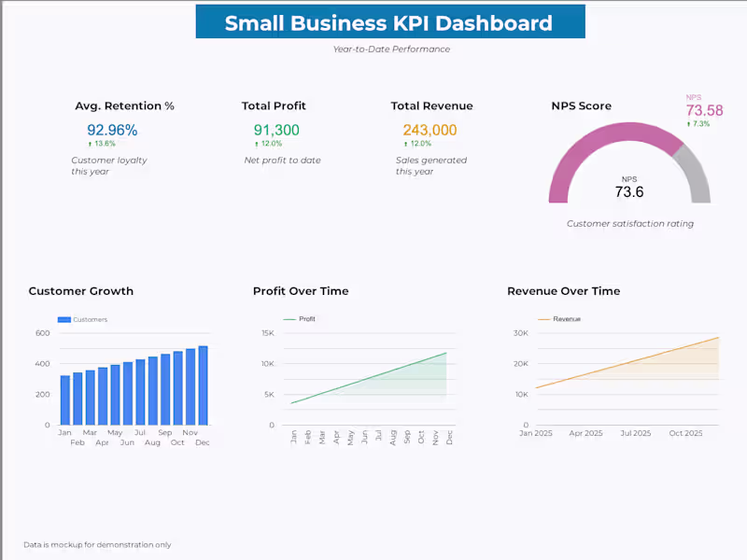The width and height of the screenshot is (747, 560).
Task: Toggle the Customers legend in Customer Growth chart
Action: tap(78, 319)
